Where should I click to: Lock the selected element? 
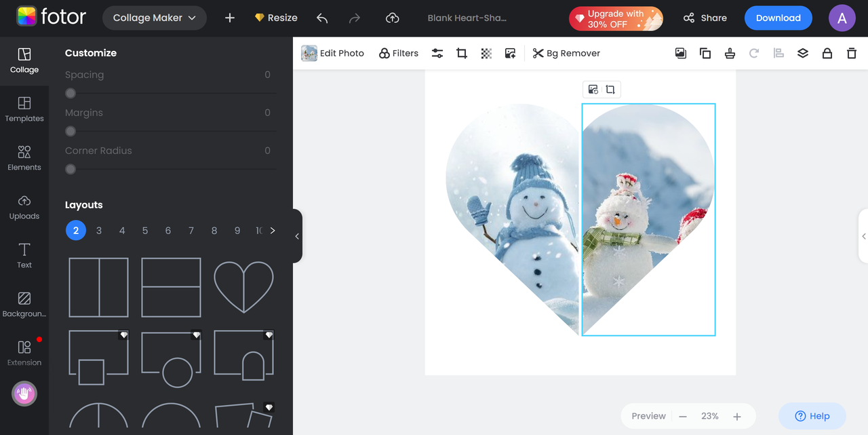[x=827, y=53]
